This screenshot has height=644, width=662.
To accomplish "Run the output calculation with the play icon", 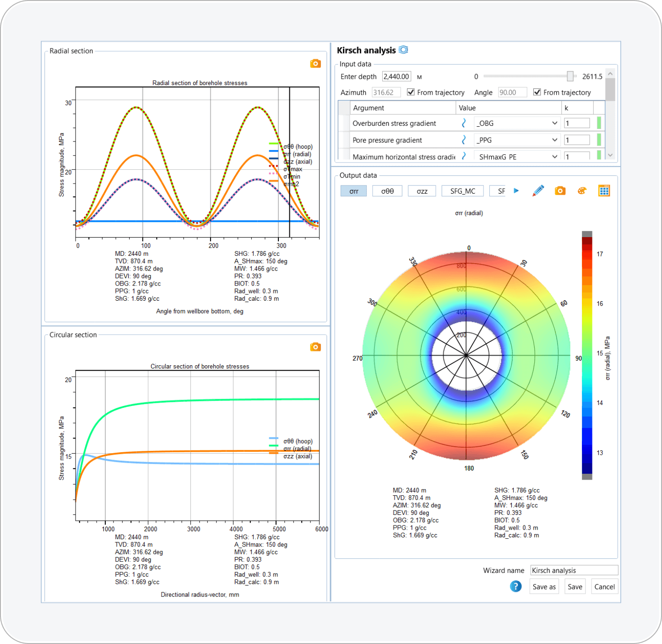I will [516, 191].
